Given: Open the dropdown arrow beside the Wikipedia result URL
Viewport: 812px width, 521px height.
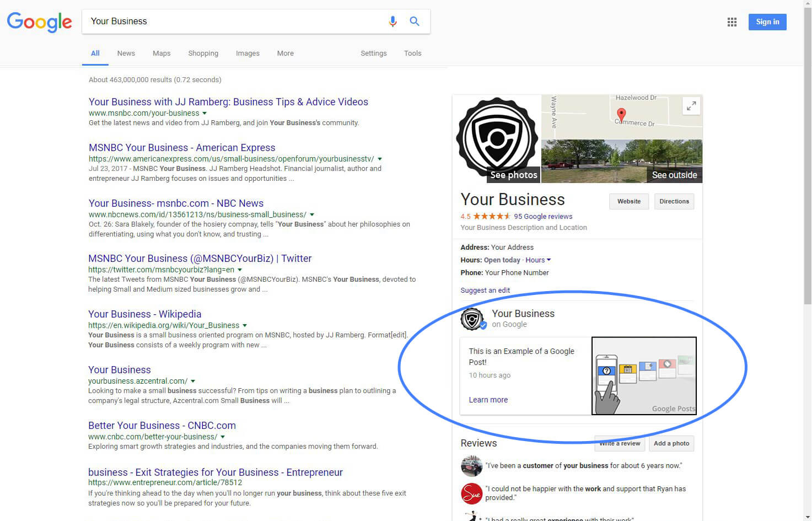Looking at the screenshot, I should [x=245, y=325].
